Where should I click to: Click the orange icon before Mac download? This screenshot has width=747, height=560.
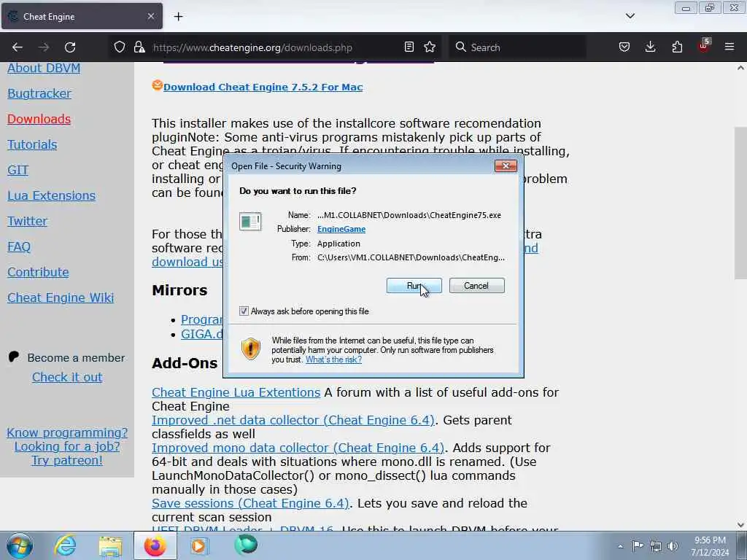[158, 85]
